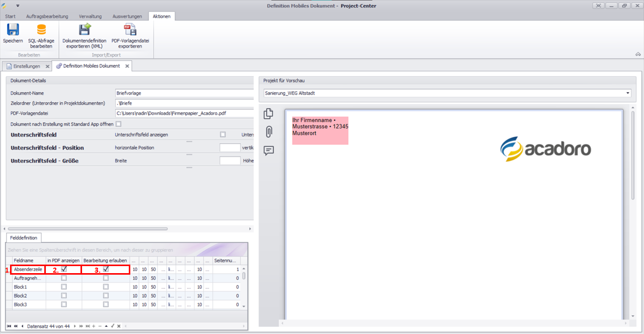
Task: Export Dokumentendefinition as XML
Action: (x=84, y=30)
